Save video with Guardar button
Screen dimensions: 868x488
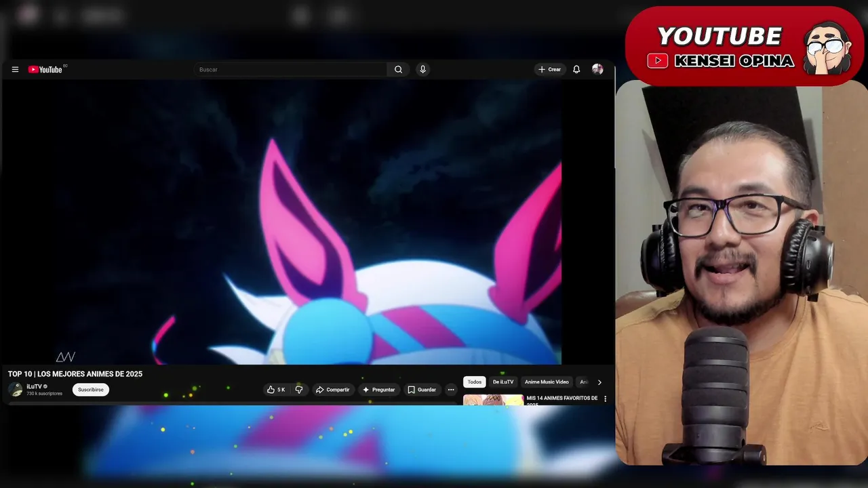422,390
